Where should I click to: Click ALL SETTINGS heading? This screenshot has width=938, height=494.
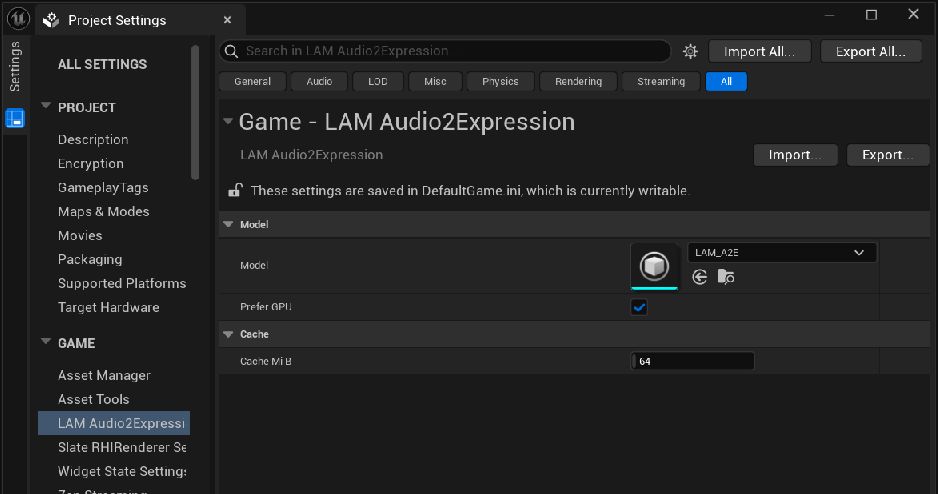[102, 64]
